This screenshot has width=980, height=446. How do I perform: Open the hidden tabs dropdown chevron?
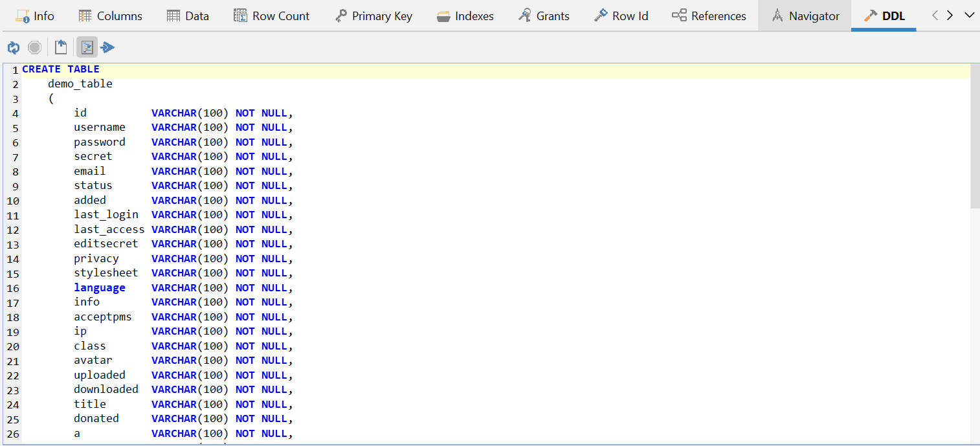pyautogui.click(x=969, y=16)
